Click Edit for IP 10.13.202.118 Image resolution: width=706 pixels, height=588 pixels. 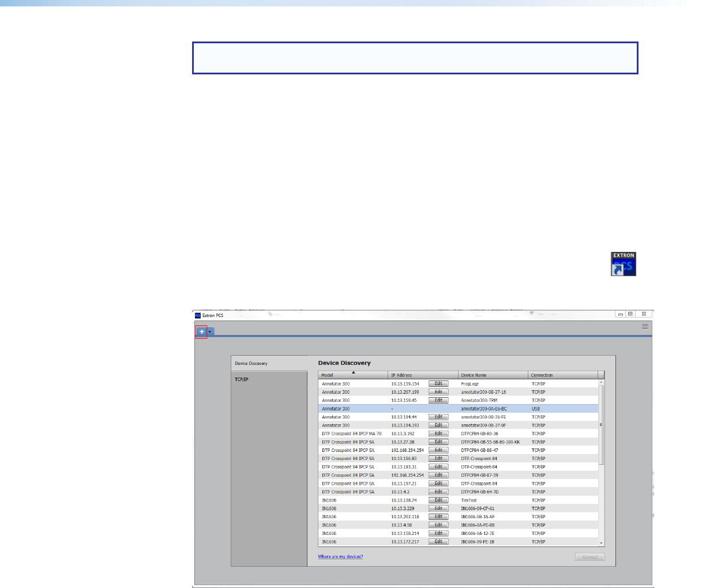tap(438, 517)
